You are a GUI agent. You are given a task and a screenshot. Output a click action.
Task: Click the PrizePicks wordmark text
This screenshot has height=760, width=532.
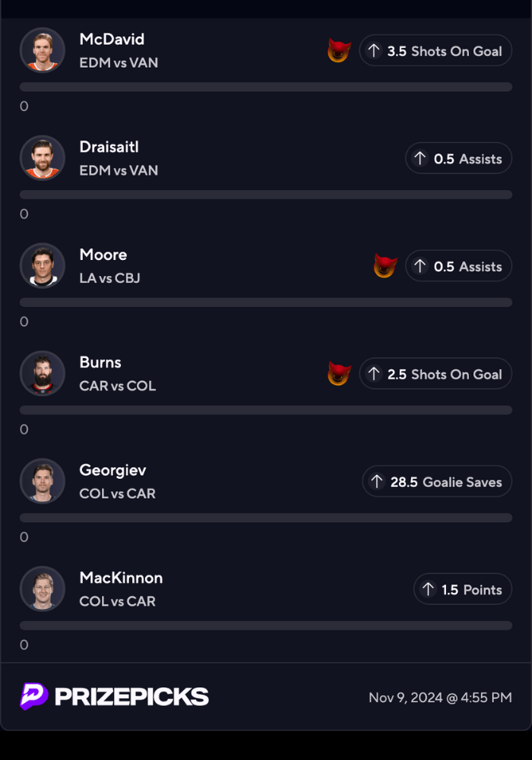[131, 697]
